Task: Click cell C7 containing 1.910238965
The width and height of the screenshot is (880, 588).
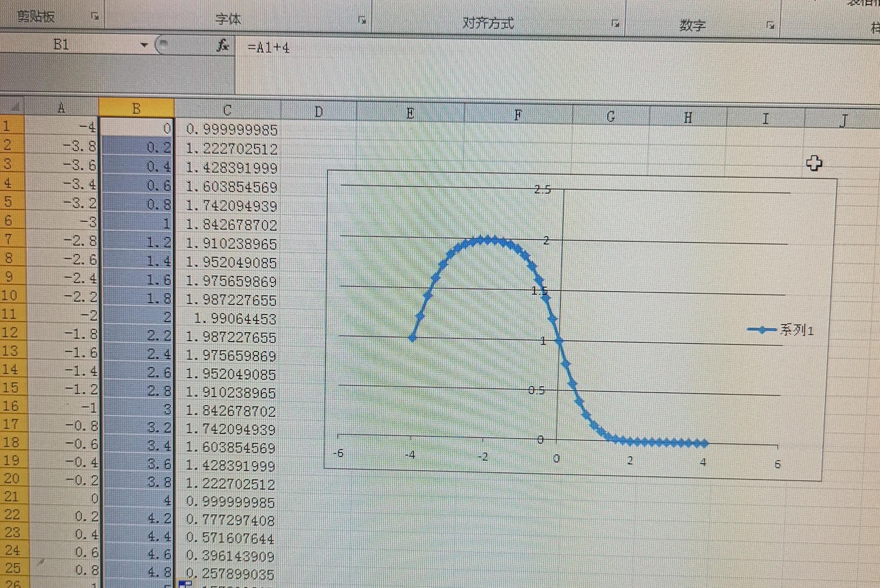Action: [228, 244]
